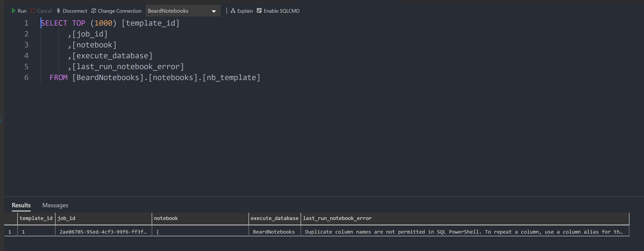The width and height of the screenshot is (644, 251).
Task: Click the Enable SQLCMD text button
Action: tap(282, 11)
